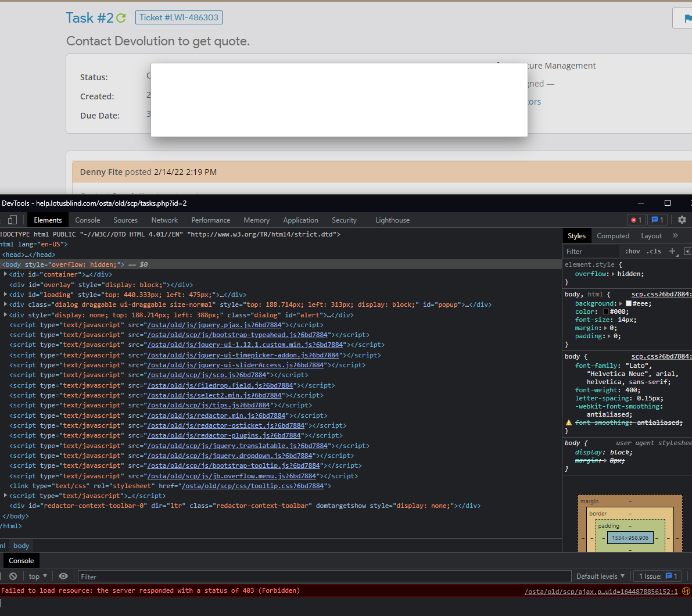Expand the div id="alert" dialog node
692x616 pixels.
tap(5, 314)
